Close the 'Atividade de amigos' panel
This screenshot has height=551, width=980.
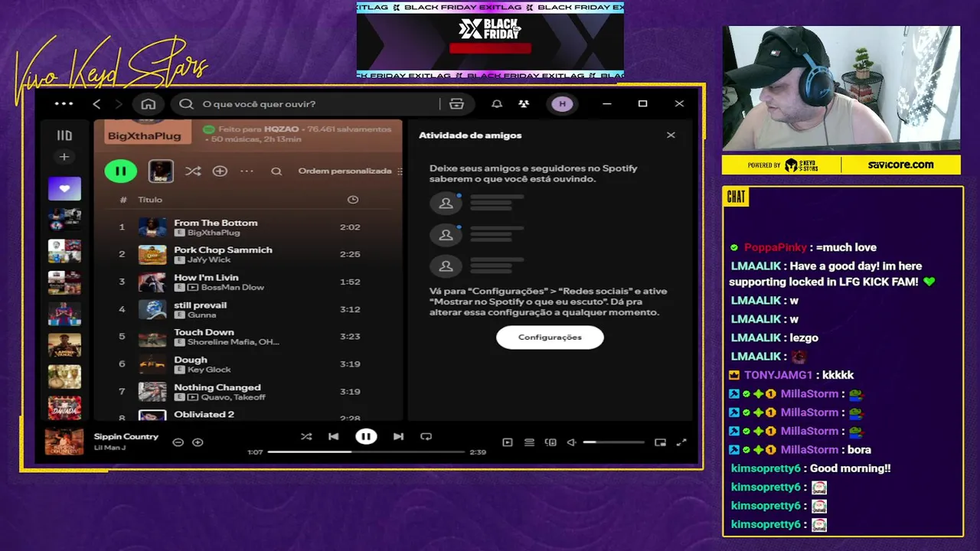(x=671, y=135)
